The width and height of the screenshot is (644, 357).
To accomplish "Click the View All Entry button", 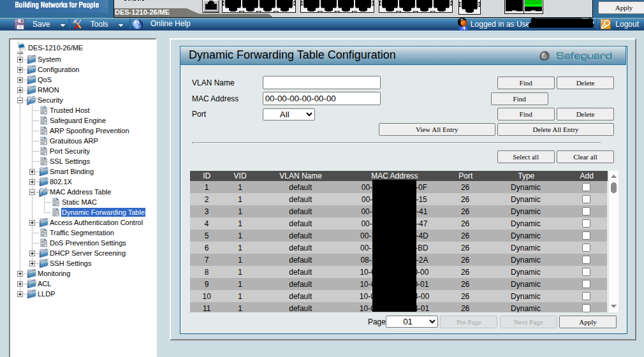I will 437,129.
